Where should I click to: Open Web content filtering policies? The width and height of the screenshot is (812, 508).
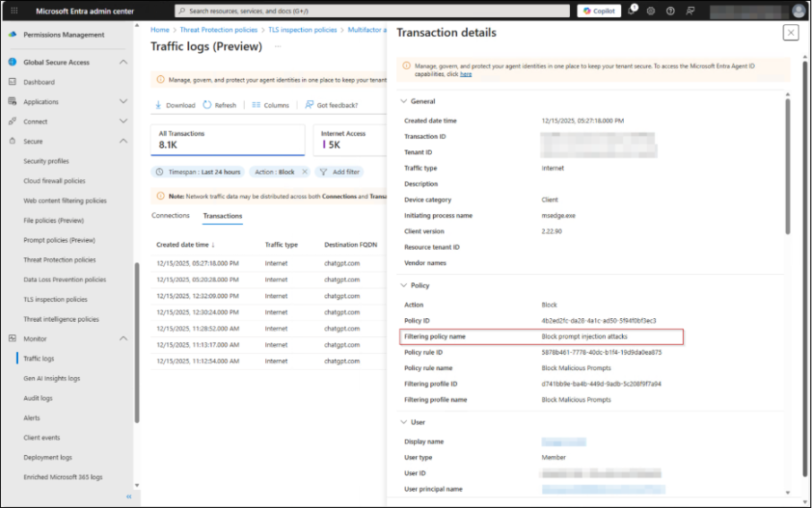pos(65,201)
